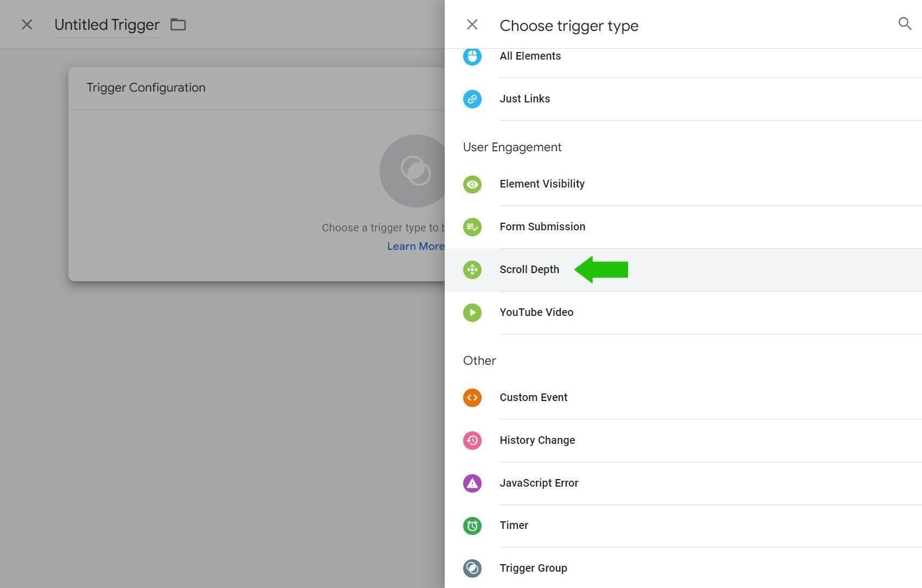This screenshot has width=922, height=588.
Task: Choose Scroll Depth trigger type
Action: tap(683, 269)
